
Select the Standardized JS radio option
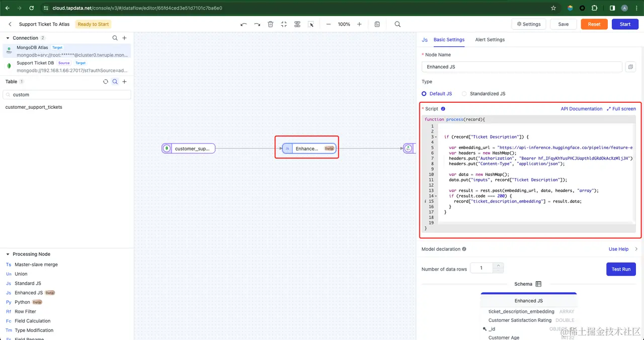(484, 94)
